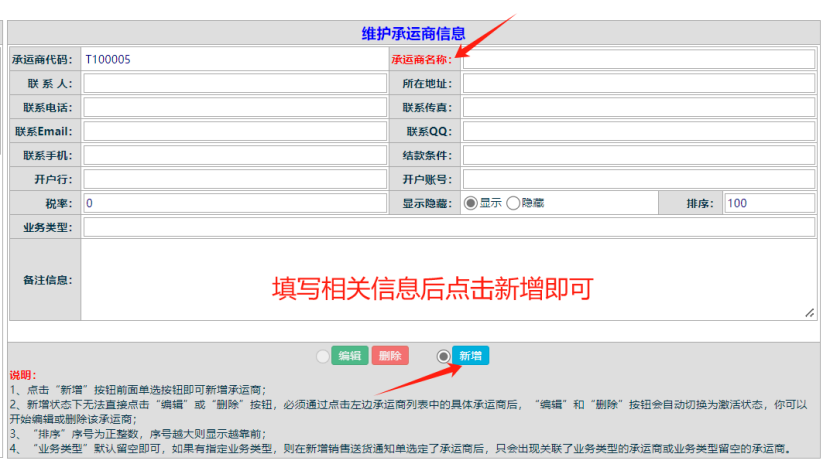830x465 pixels.
Task: Click the green 编辑 button
Action: click(x=350, y=356)
